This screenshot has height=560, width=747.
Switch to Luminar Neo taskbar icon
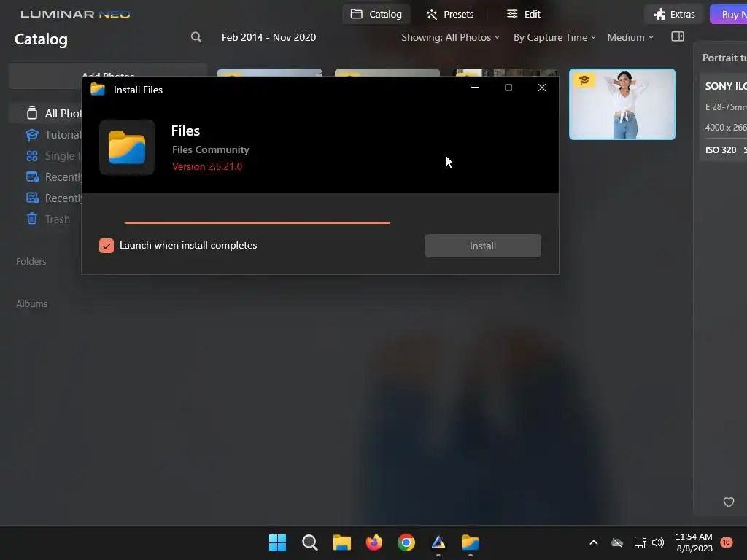[438, 542]
